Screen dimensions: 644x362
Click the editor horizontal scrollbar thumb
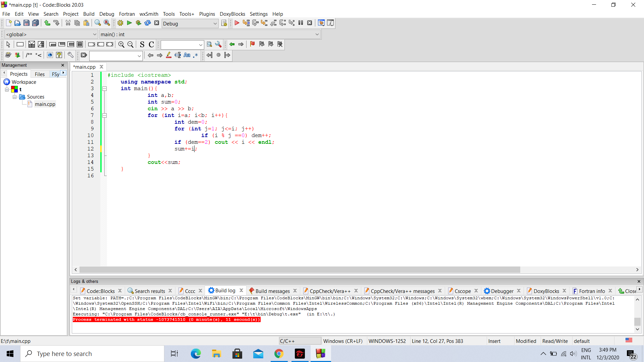coord(300,270)
